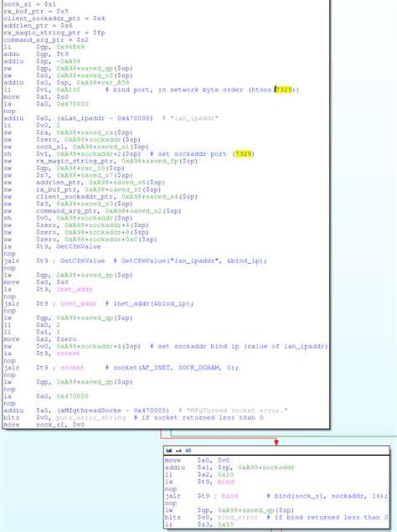Click sockaddr+8 in the sw $zero line
397x532 pixels.
tap(111, 232)
